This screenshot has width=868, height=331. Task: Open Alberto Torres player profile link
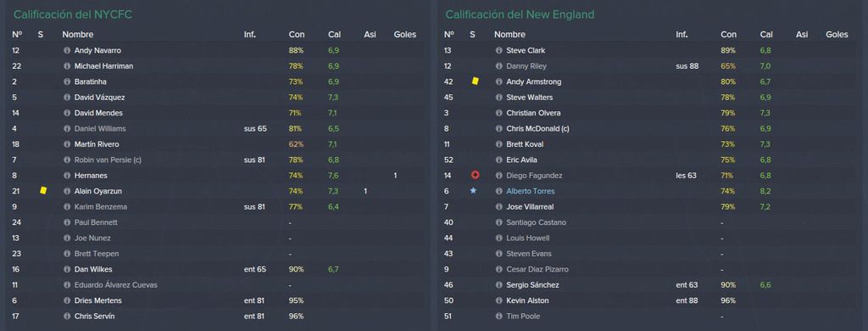531,191
